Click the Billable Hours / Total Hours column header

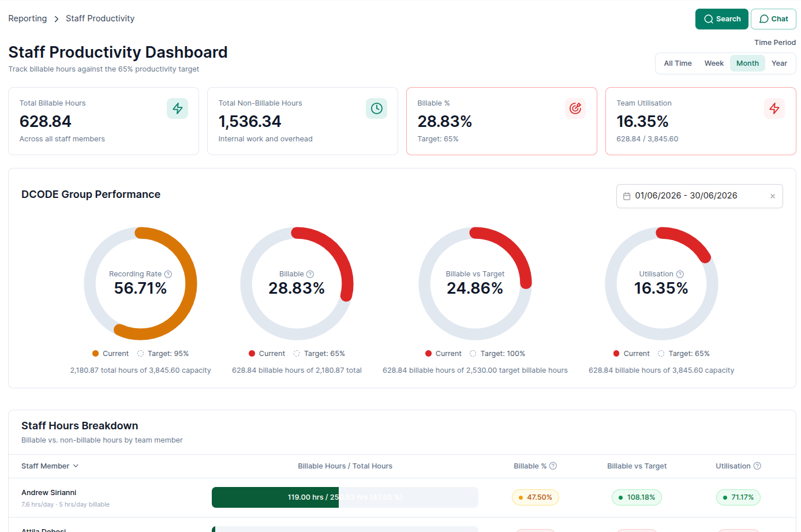[x=345, y=466]
